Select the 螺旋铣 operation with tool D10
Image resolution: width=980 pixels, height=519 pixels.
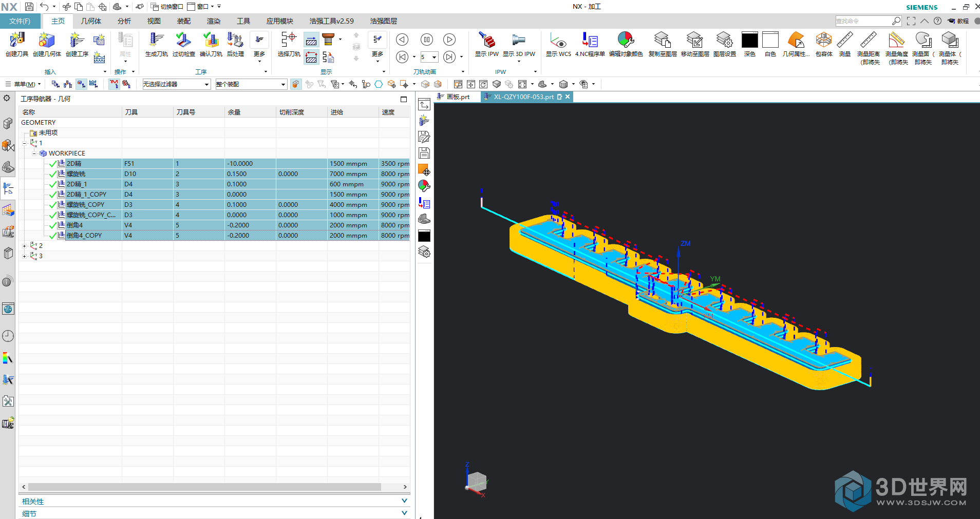pyautogui.click(x=215, y=174)
